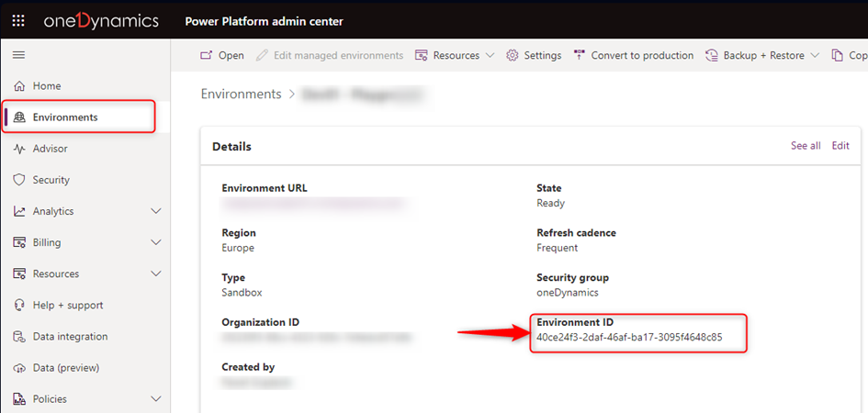Click the Policies sidebar icon

19,398
